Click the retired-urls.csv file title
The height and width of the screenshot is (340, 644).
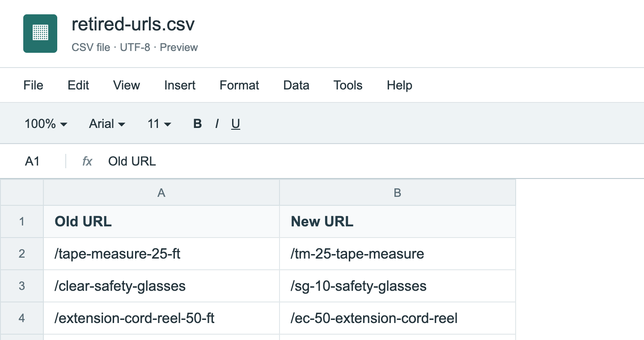133,25
